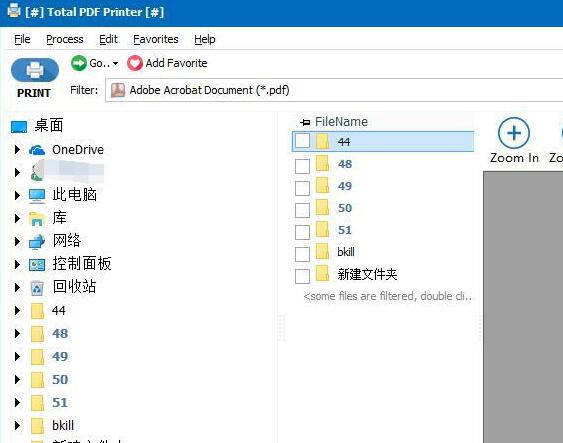Check the box for folder 44
This screenshot has width=563, height=443.
click(302, 141)
